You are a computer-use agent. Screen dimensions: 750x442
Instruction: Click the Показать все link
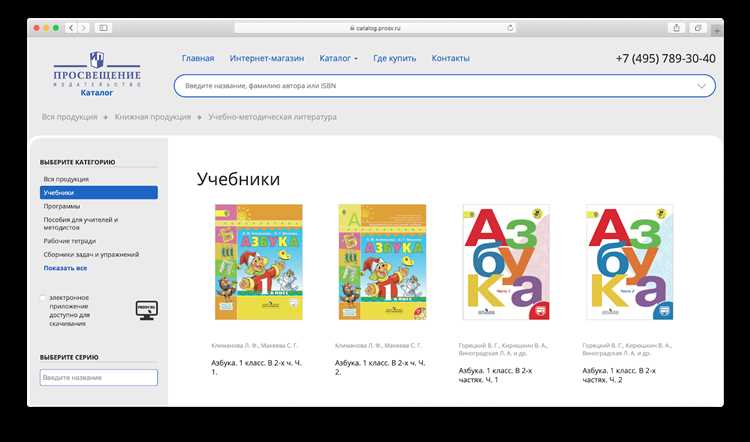(x=65, y=268)
